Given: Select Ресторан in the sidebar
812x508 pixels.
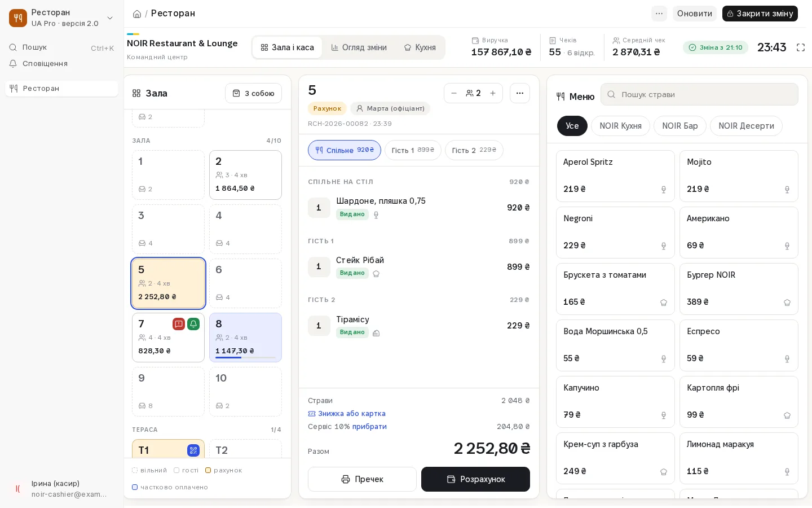Looking at the screenshot, I should click(x=62, y=89).
